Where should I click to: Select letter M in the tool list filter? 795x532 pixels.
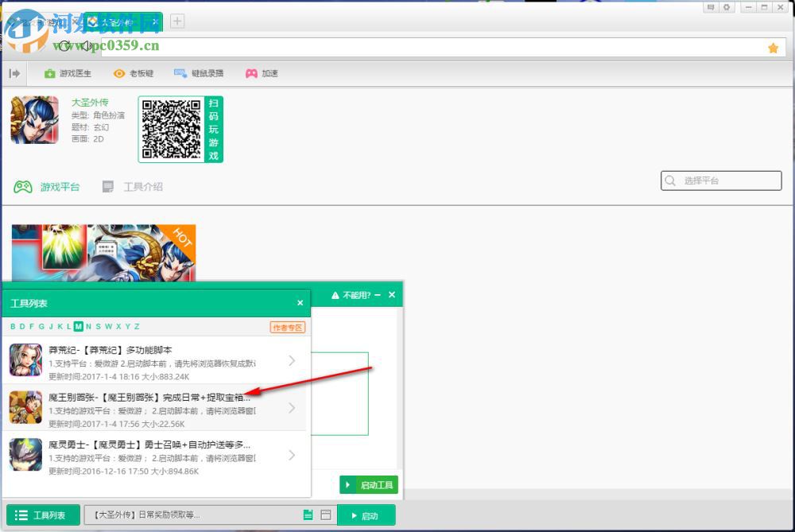78,326
